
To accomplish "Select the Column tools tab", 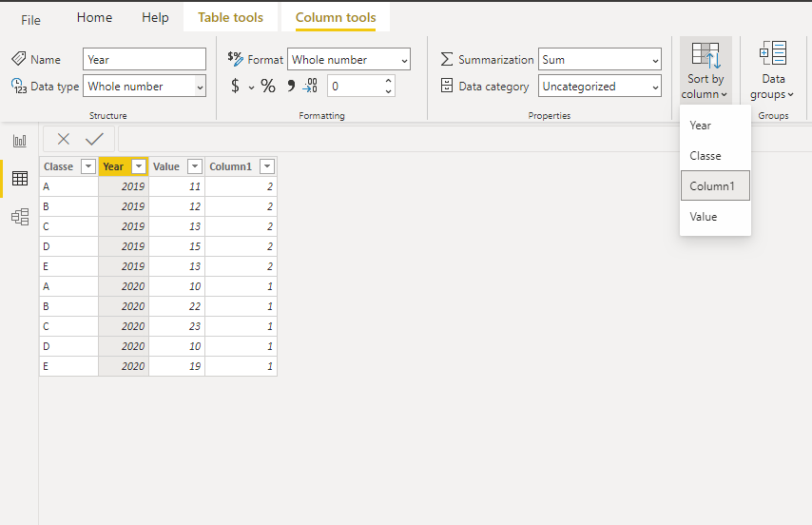I will pos(336,18).
